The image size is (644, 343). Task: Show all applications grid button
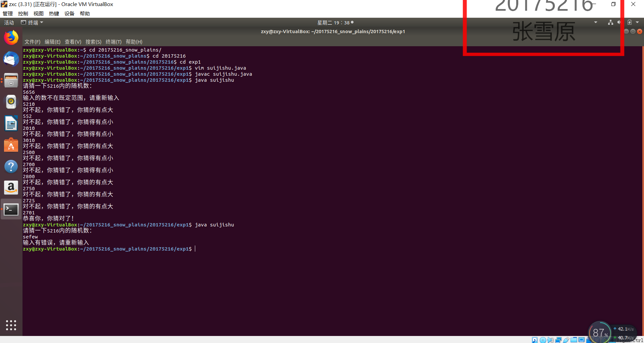[11, 325]
